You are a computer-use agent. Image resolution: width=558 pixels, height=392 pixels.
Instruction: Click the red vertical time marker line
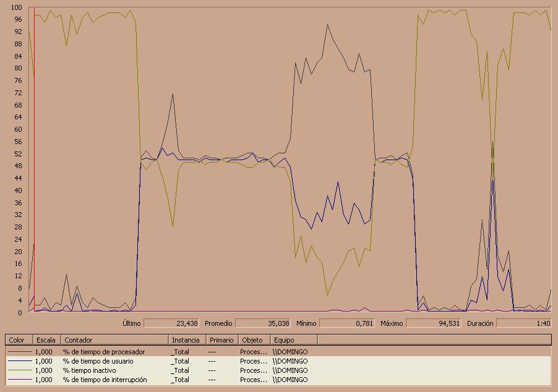(34, 159)
